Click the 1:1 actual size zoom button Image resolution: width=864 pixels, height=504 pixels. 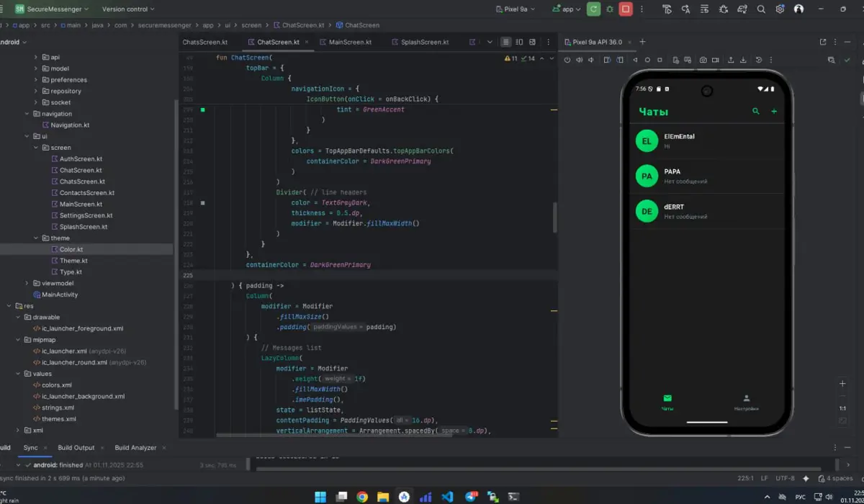pos(843,408)
